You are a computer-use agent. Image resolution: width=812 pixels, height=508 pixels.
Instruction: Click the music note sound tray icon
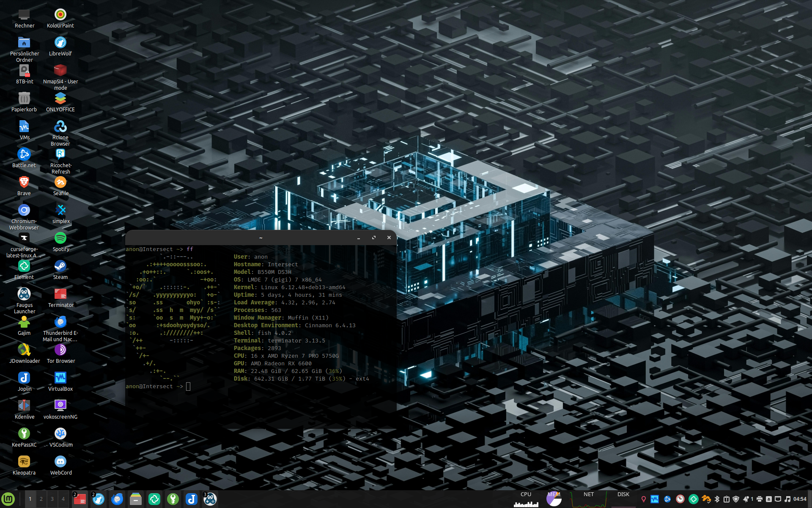(787, 499)
